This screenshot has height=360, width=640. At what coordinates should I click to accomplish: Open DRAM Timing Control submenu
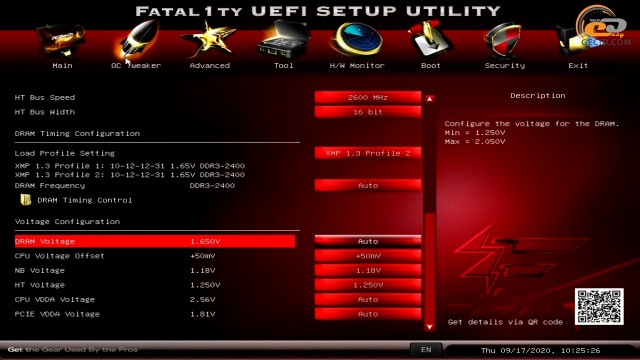pyautogui.click(x=84, y=200)
